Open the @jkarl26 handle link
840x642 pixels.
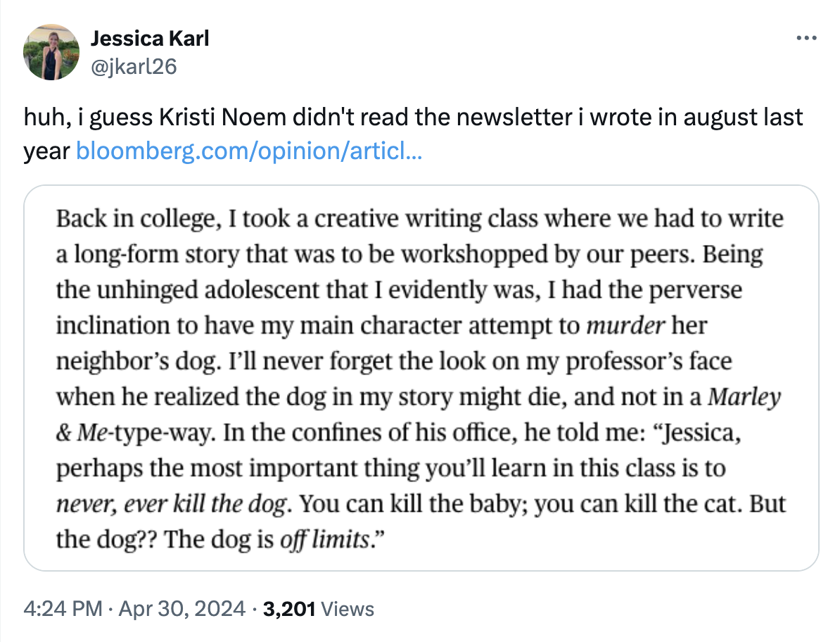click(x=133, y=66)
